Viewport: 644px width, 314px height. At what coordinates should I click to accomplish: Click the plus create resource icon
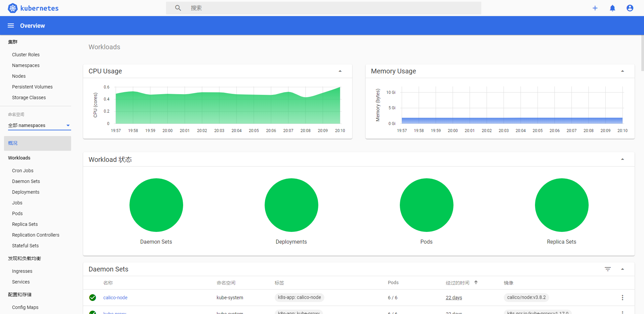click(595, 8)
